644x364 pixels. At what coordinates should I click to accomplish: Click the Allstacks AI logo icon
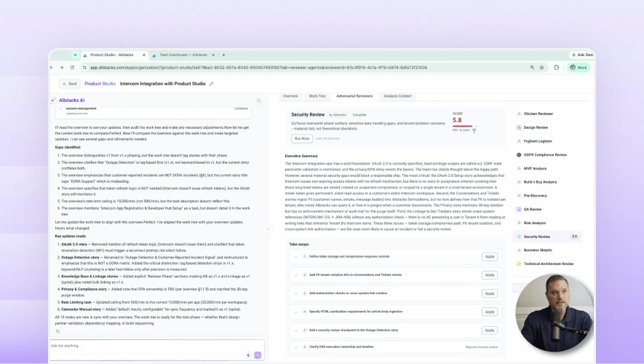(x=53, y=100)
